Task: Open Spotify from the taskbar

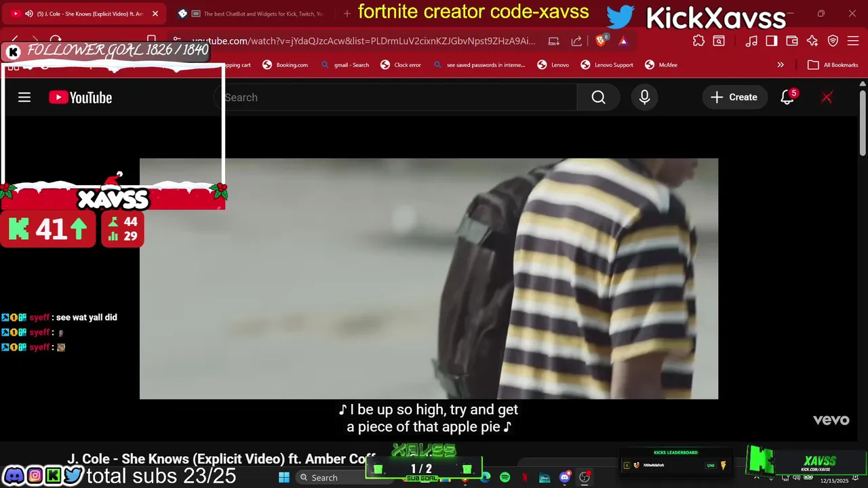Action: [x=505, y=477]
